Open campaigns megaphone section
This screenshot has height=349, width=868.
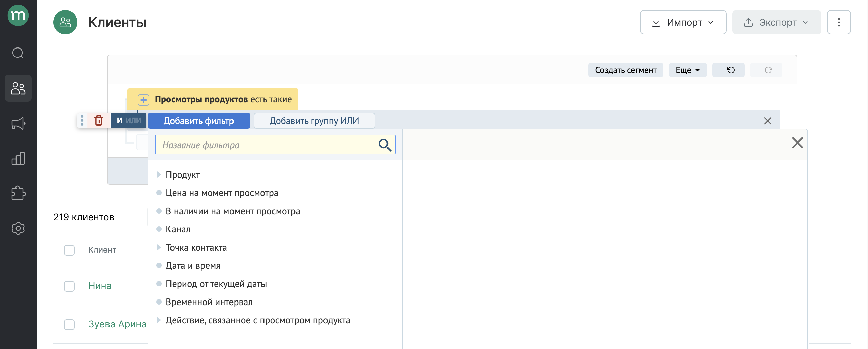[18, 123]
